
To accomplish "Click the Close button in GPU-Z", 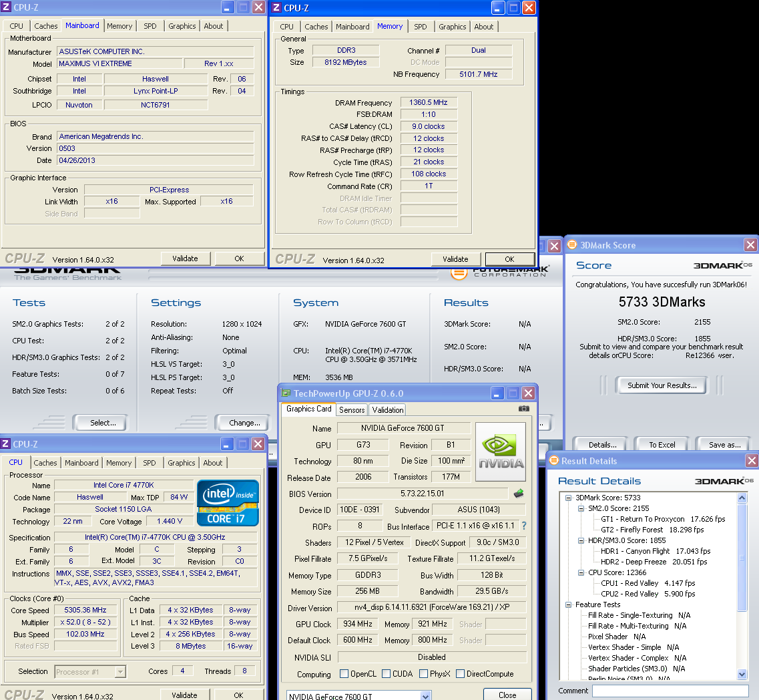I will pyautogui.click(x=507, y=695).
